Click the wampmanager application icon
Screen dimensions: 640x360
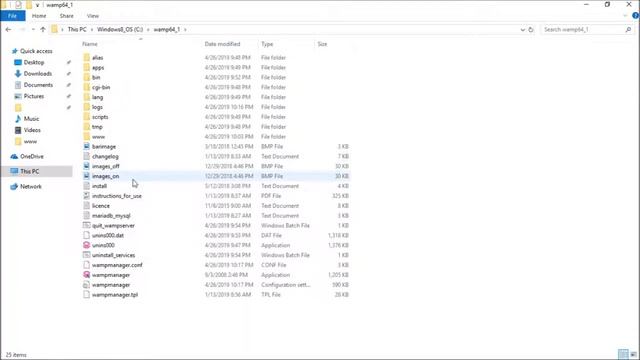coord(87,275)
